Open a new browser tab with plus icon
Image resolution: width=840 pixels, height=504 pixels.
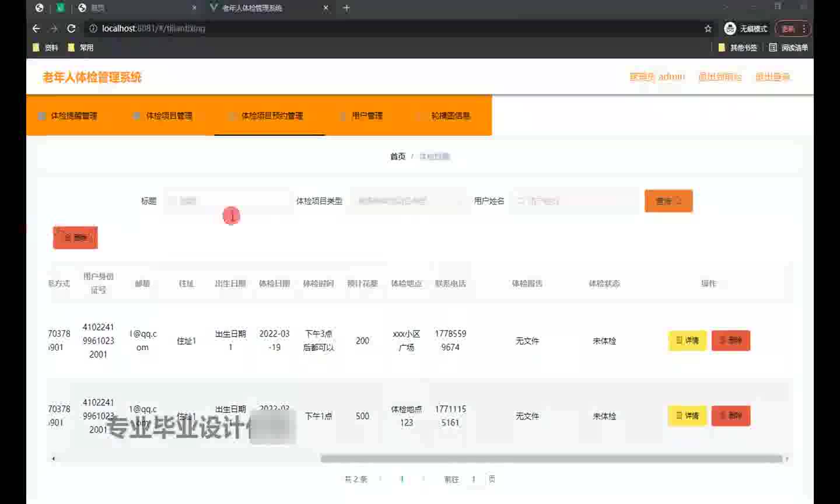pos(346,8)
